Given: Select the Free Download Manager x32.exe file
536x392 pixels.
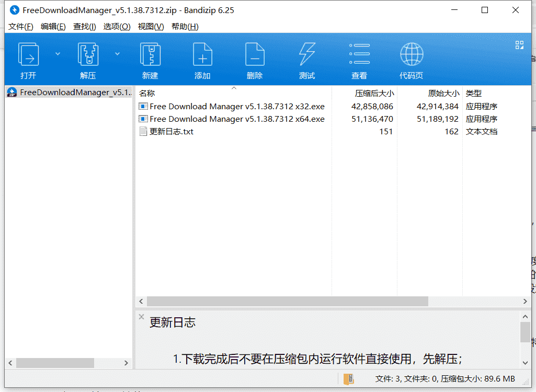Looking at the screenshot, I should [237, 107].
